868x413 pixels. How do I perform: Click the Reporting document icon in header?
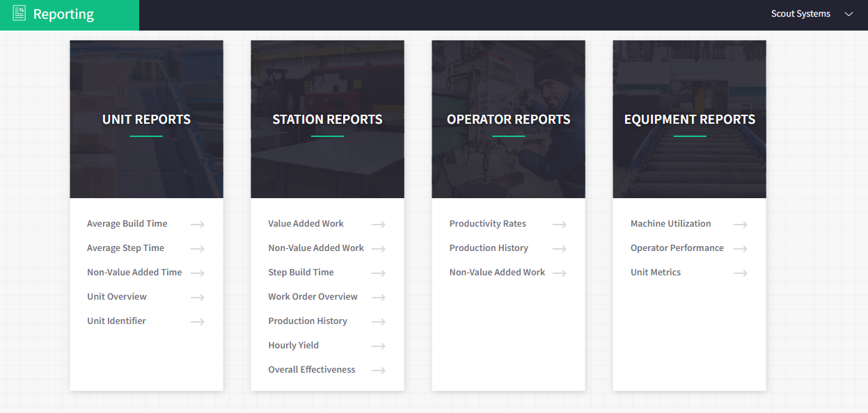pyautogui.click(x=19, y=13)
